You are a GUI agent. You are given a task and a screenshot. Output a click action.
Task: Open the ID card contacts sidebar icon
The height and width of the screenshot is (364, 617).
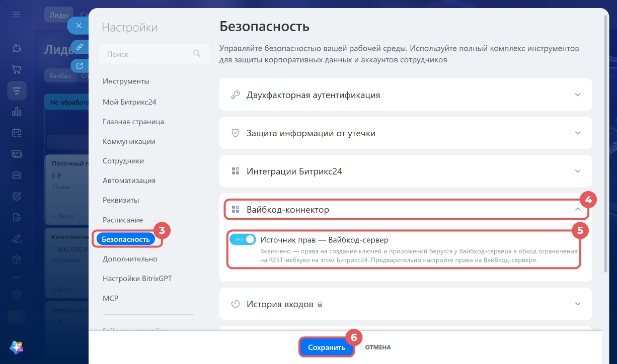(x=17, y=154)
